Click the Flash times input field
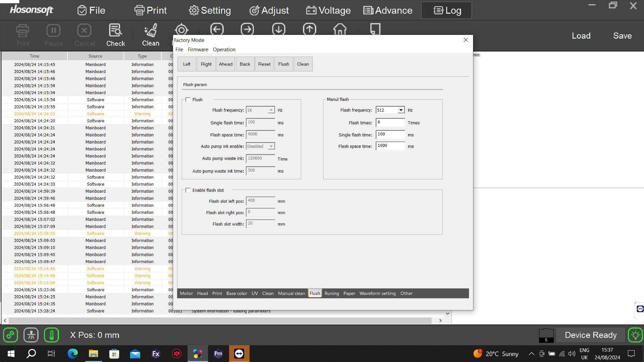 390,122
